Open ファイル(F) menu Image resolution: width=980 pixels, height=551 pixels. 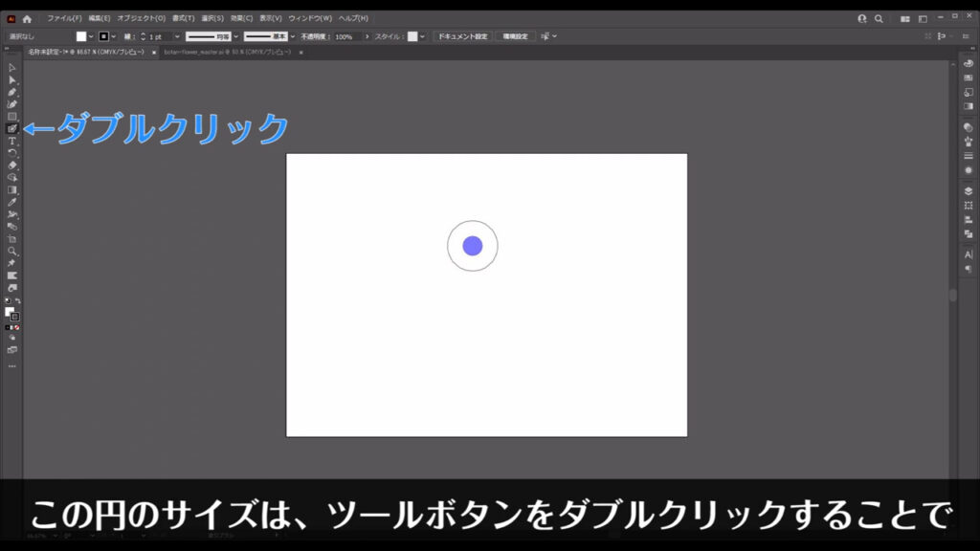click(x=64, y=19)
